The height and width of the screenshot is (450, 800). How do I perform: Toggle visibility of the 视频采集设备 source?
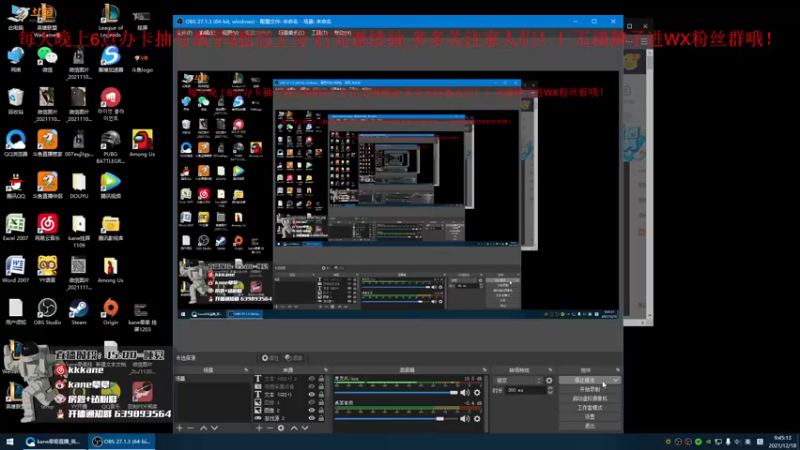[311, 387]
